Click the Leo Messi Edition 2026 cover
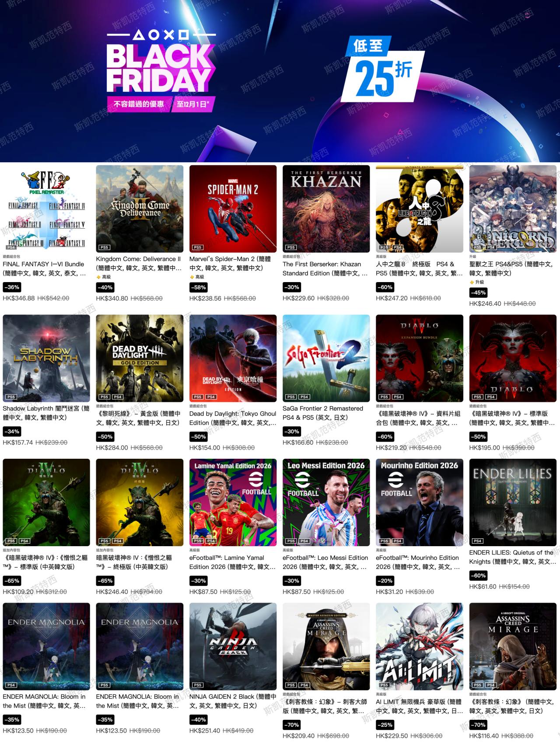Screen dimensions: 560x743 point(326,502)
